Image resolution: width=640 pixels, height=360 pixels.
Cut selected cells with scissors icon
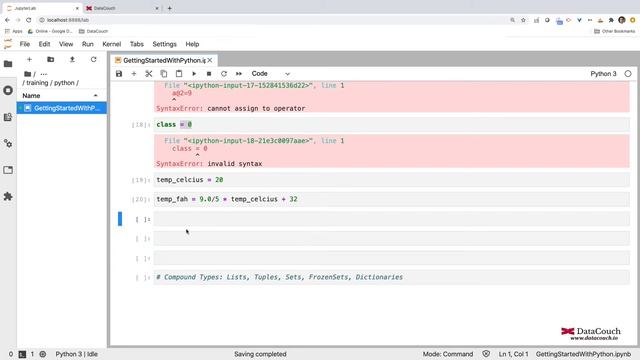(149, 74)
